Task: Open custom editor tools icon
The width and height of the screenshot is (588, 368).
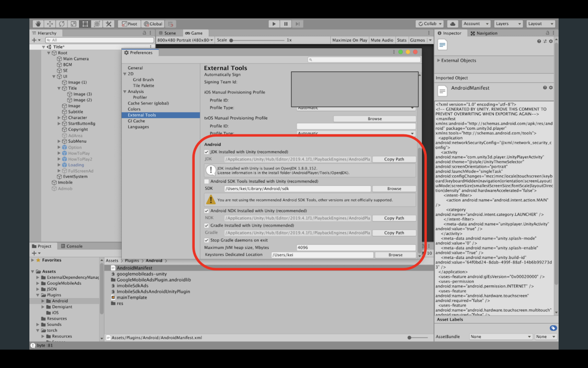Action: tap(109, 24)
